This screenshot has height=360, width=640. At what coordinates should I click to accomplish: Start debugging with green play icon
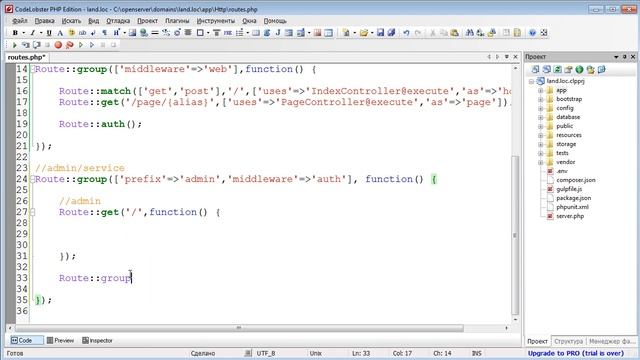click(x=14, y=45)
